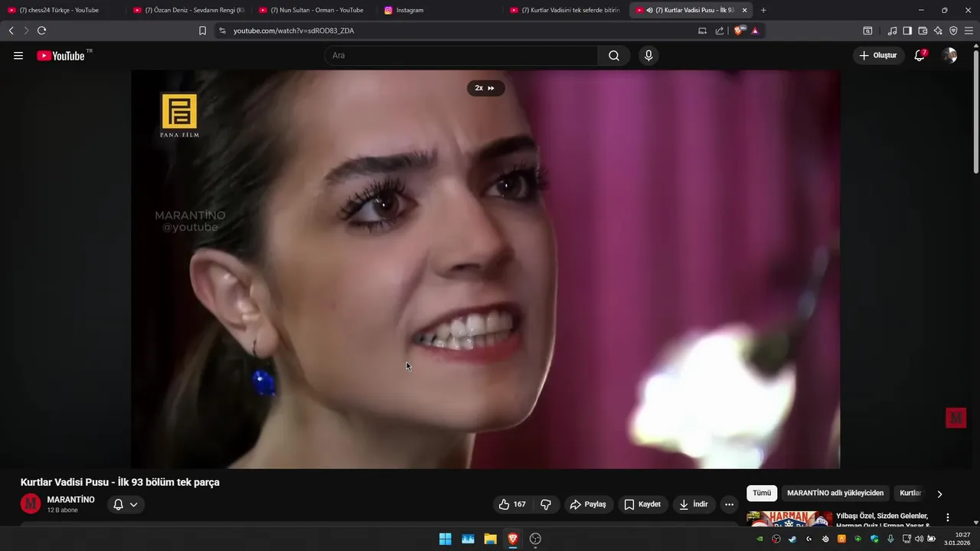Reload the current page
The image size is (980, 551).
[41, 31]
